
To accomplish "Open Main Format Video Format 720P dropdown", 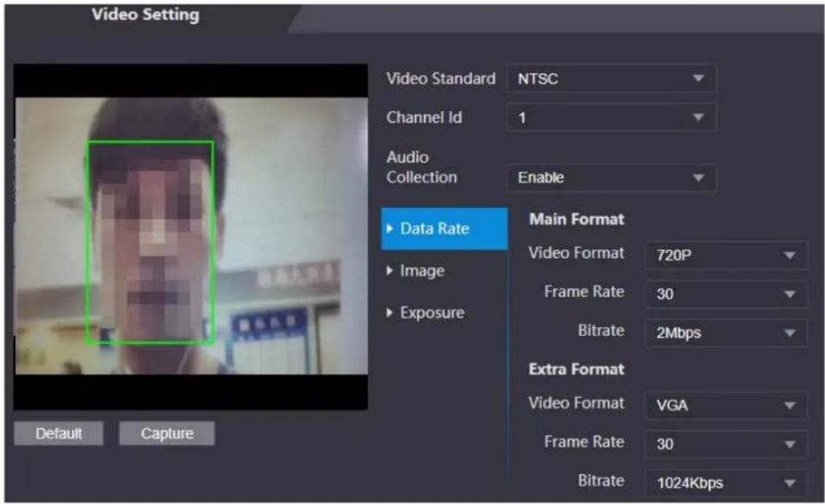I will [726, 255].
